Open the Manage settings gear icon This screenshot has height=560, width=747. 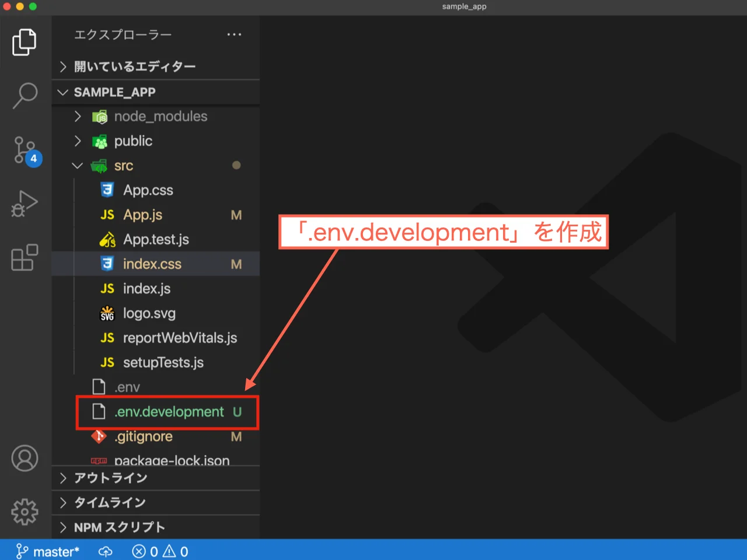coord(24,512)
